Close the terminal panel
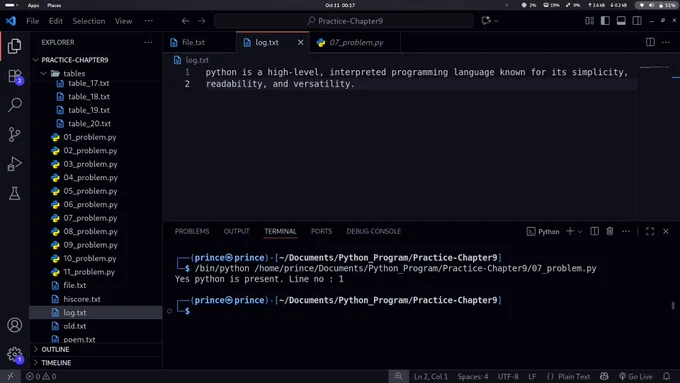 pos(666,231)
